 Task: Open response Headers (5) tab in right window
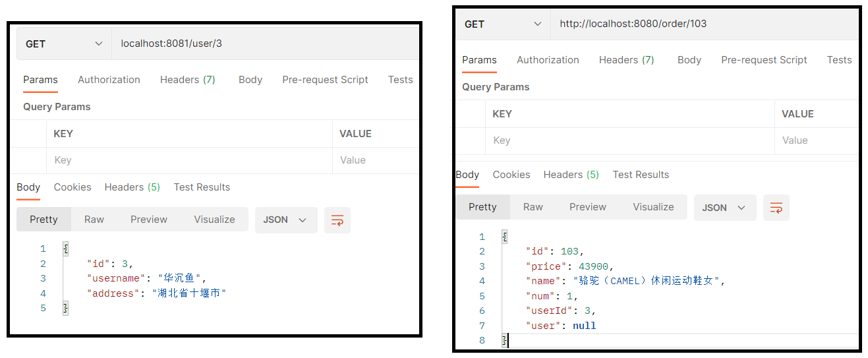pyautogui.click(x=571, y=175)
